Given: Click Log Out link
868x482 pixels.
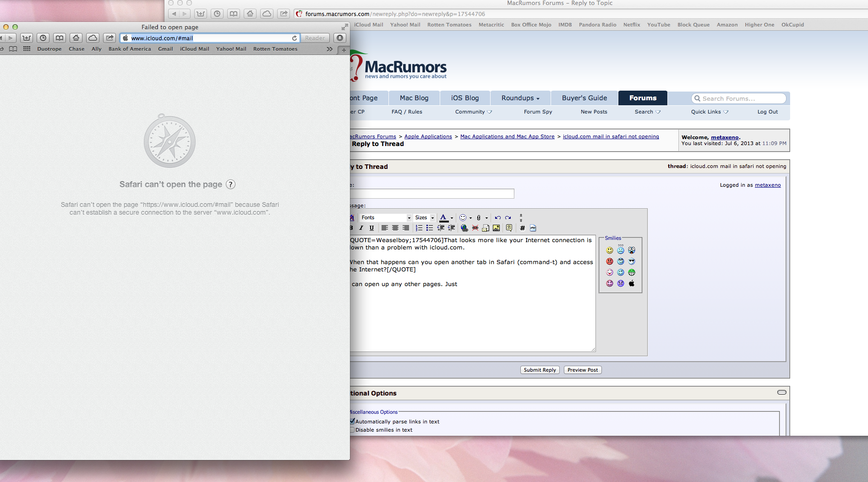Looking at the screenshot, I should pyautogui.click(x=768, y=112).
